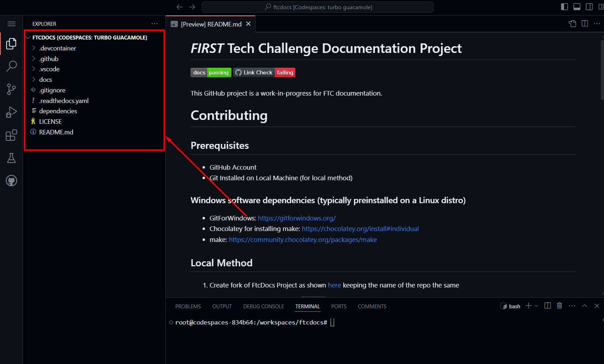Image resolution: width=604 pixels, height=364 pixels.
Task: Open the Run and Debug view
Action: 11,112
